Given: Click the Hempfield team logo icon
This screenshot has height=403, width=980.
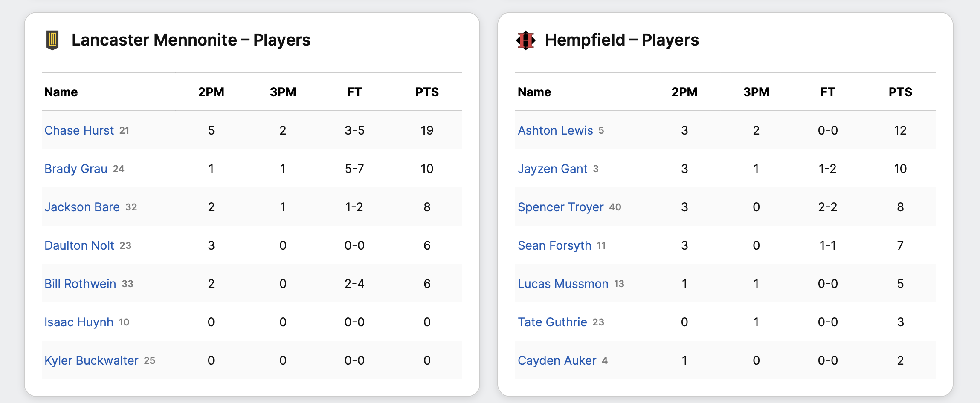Looking at the screenshot, I should [526, 40].
